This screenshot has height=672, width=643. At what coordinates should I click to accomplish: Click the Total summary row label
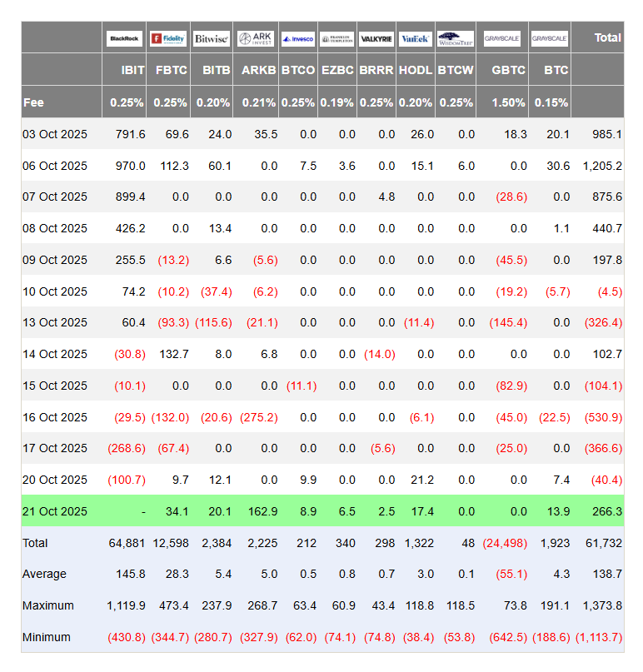tap(35, 543)
